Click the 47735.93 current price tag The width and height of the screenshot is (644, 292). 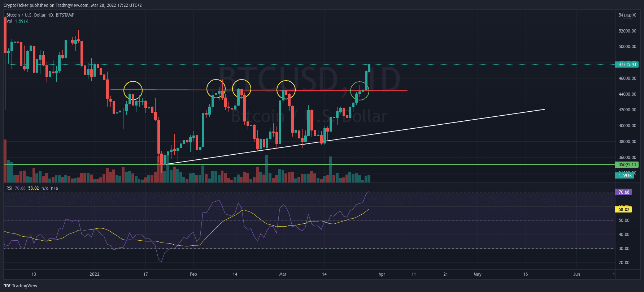[627, 65]
